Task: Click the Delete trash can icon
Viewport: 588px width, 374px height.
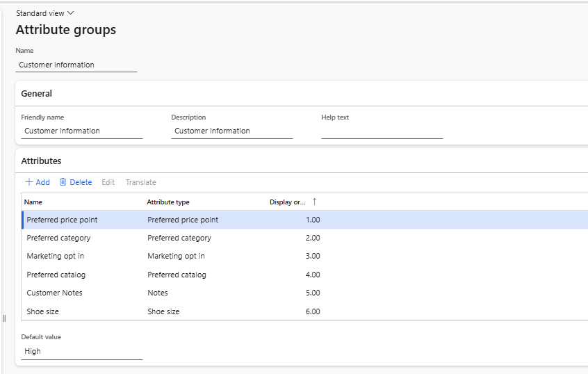Action: tap(63, 182)
